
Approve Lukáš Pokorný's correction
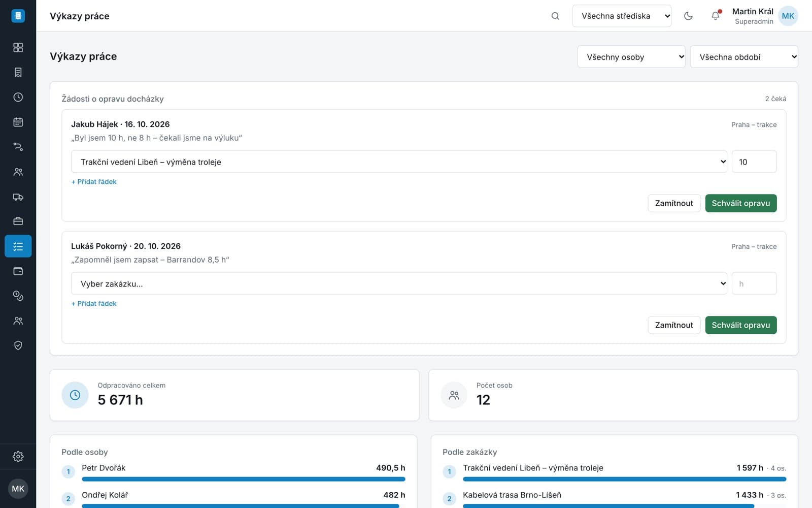coord(741,325)
